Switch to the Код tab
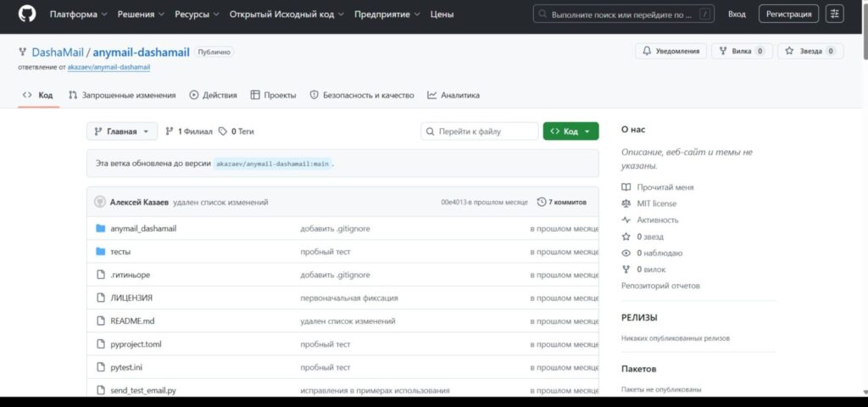Screen dimensions: 868x407 point(38,95)
